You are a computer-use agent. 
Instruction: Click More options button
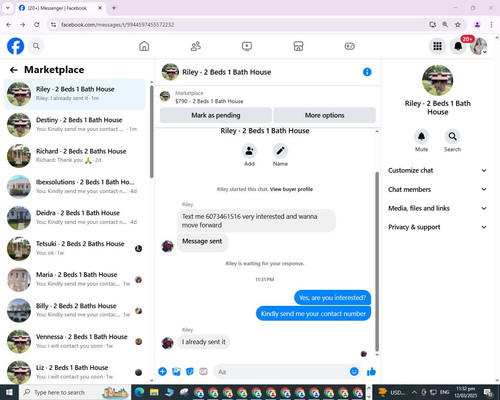pos(324,115)
